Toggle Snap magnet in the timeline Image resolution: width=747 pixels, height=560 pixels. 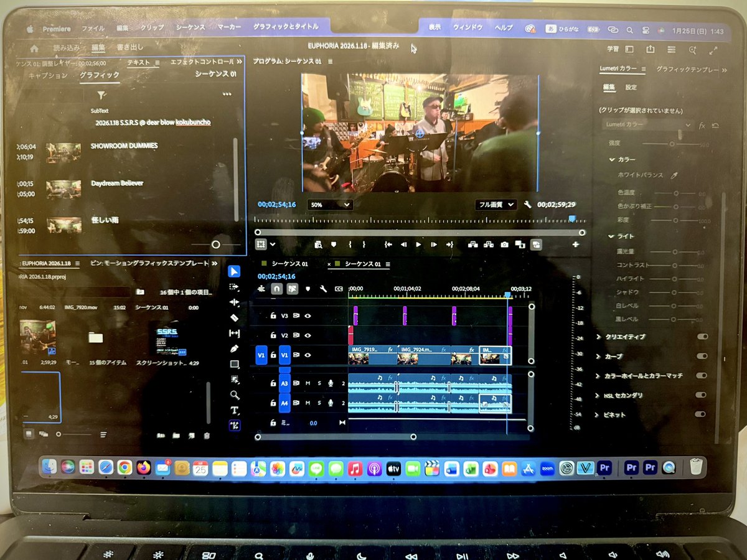tap(276, 288)
